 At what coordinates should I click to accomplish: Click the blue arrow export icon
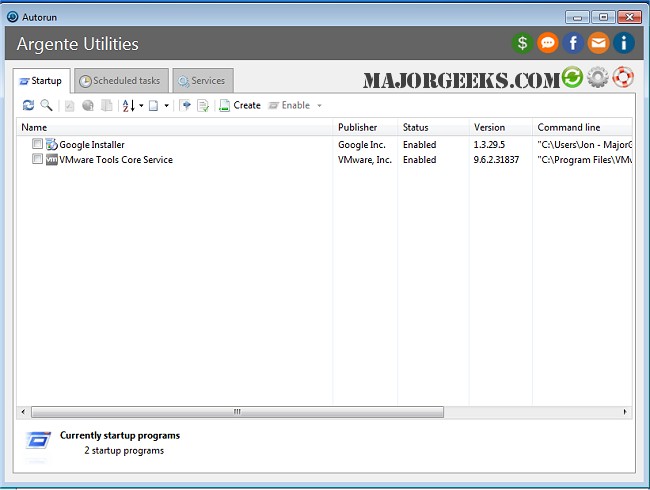pyautogui.click(x=185, y=106)
